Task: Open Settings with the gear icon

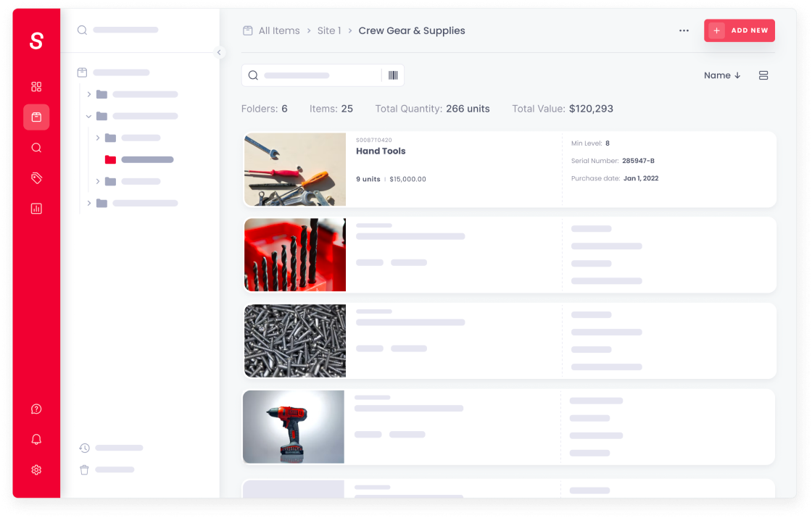Action: 36,469
